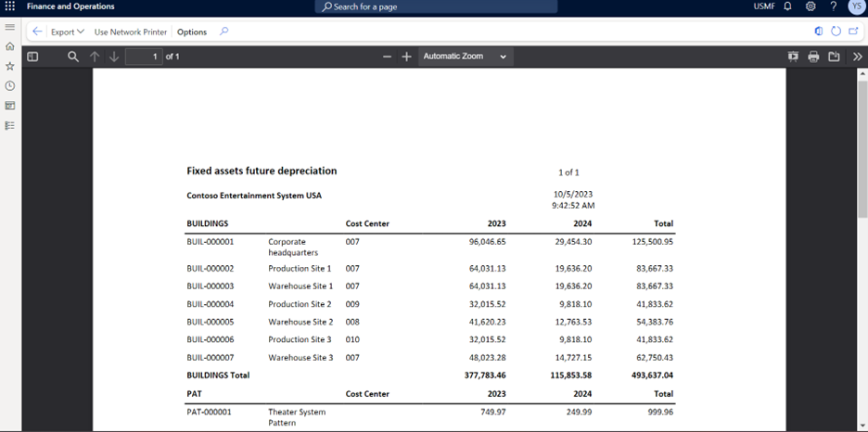Click the scrollbar up arrow

(x=862, y=73)
